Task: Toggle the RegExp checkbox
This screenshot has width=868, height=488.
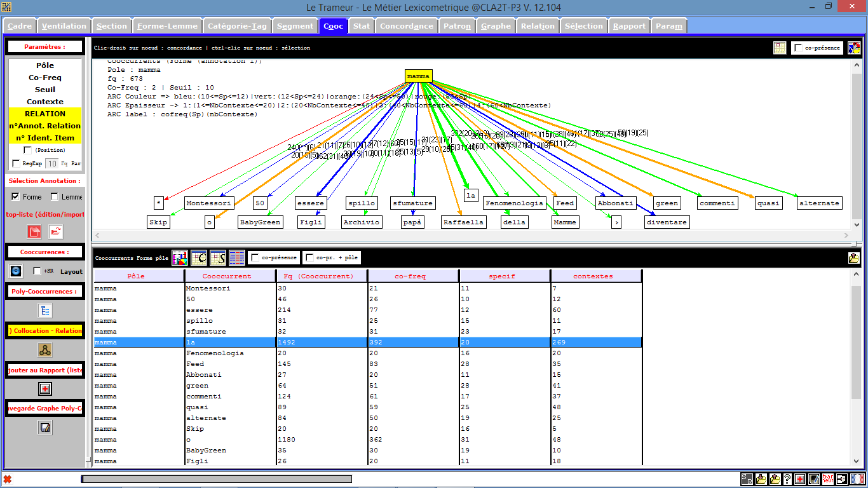Action: point(16,163)
